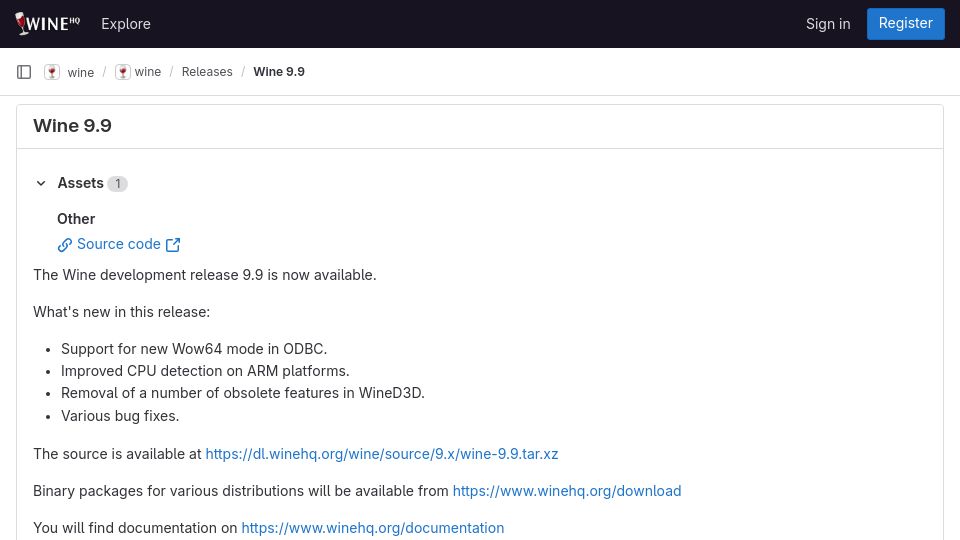The image size is (960, 540).
Task: Open the Wine 9.9 release heading
Action: [x=72, y=126]
